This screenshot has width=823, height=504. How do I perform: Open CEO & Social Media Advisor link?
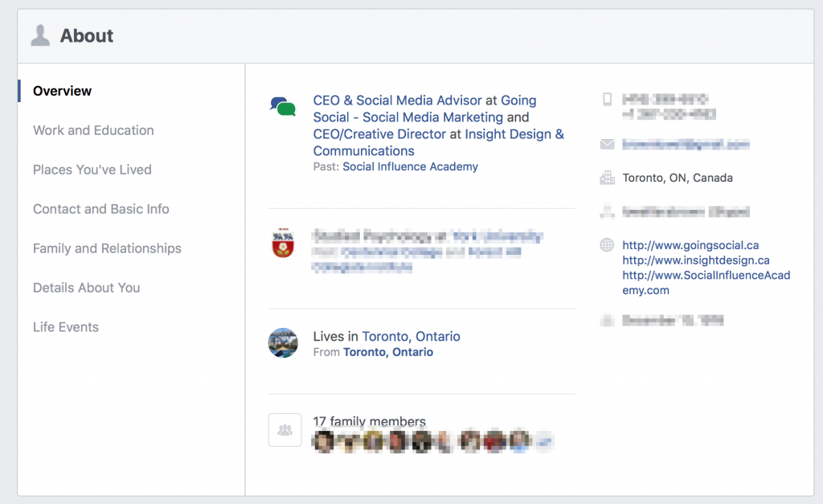pos(397,100)
